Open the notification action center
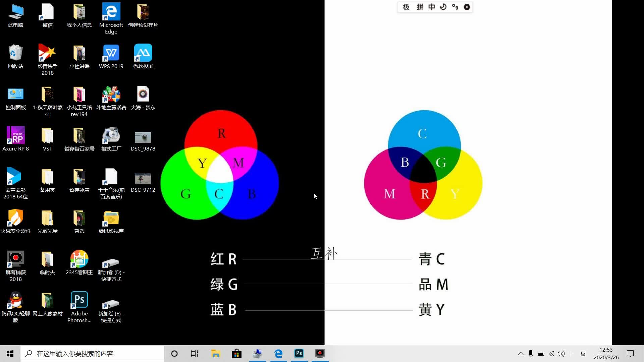The height and width of the screenshot is (362, 644). (630, 353)
